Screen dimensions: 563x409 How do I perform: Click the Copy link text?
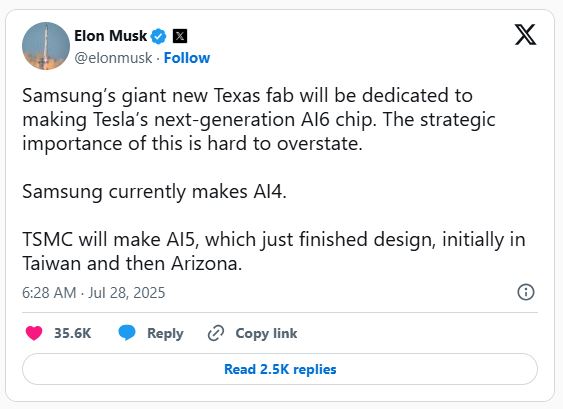click(266, 334)
